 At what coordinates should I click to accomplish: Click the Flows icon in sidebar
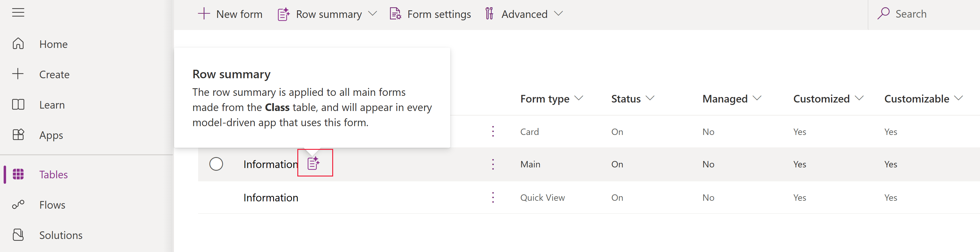pyautogui.click(x=18, y=204)
